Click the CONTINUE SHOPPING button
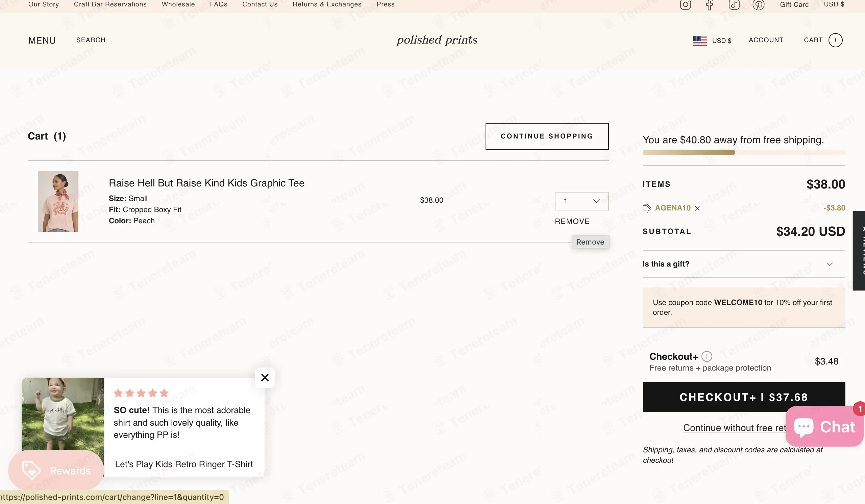Screen dimensions: 865x504 click(547, 136)
